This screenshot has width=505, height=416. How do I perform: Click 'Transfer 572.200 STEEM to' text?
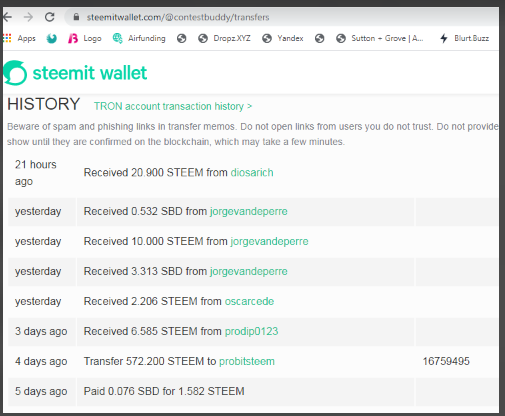pyautogui.click(x=150, y=361)
